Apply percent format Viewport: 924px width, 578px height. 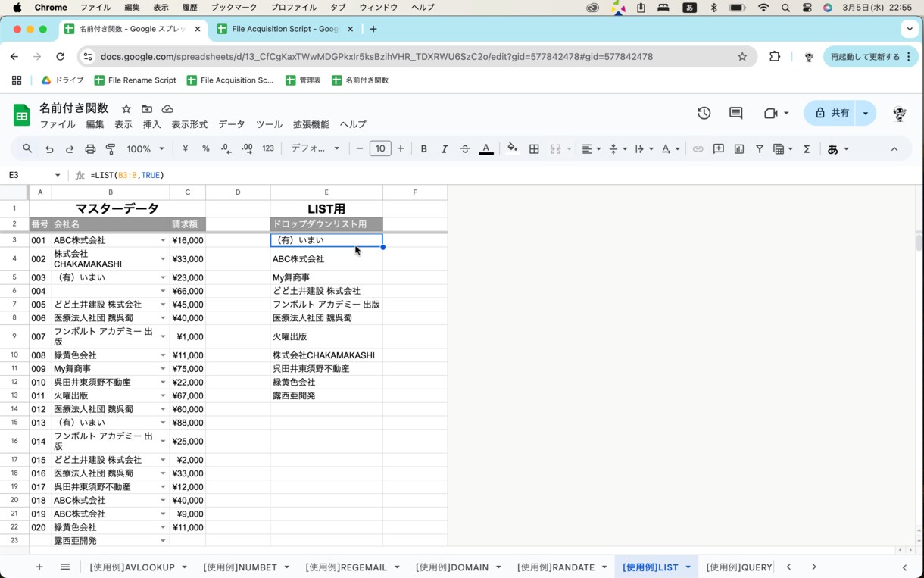205,149
